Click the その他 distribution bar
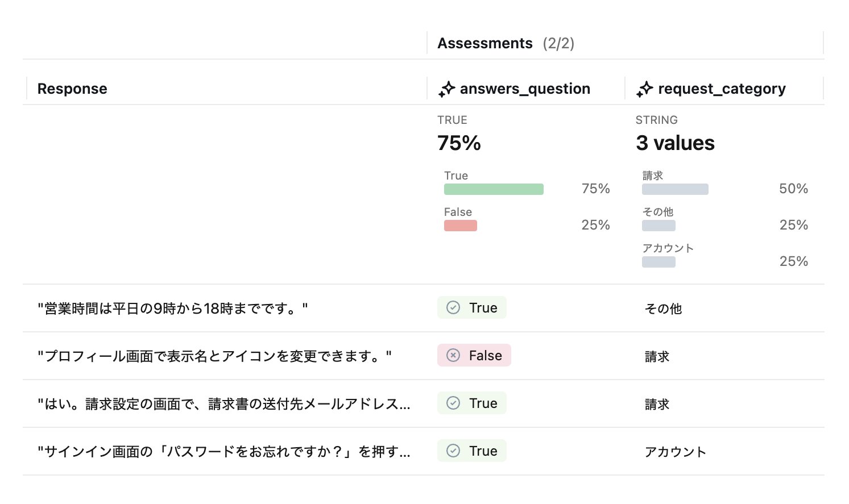The image size is (849, 504). tap(659, 226)
